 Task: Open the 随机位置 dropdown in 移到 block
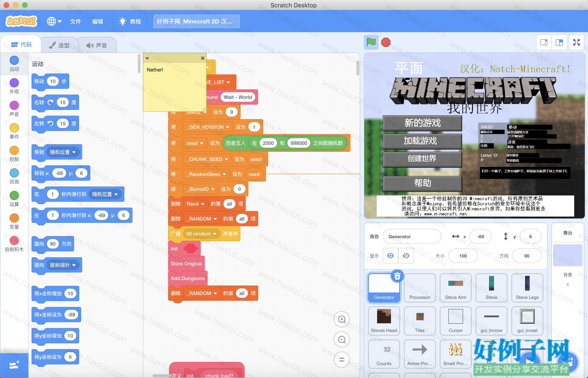(x=63, y=152)
